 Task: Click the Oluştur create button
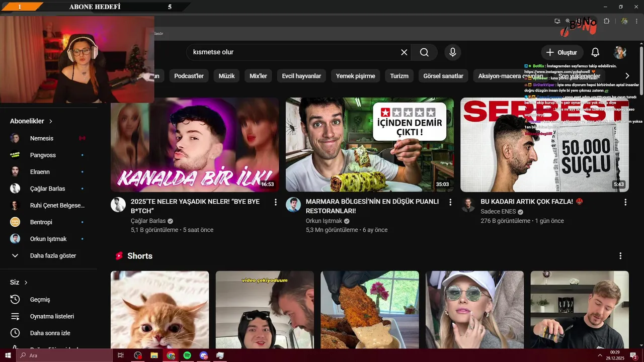562,52
